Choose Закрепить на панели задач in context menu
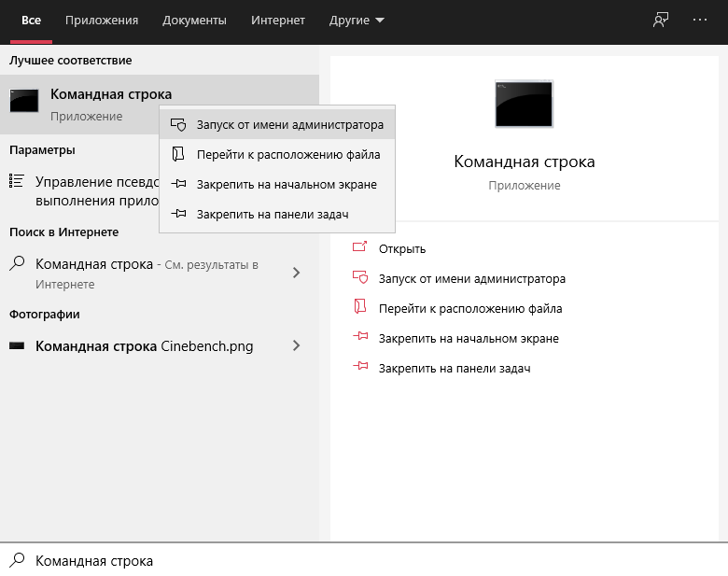Image resolution: width=728 pixels, height=576 pixels. click(x=277, y=214)
